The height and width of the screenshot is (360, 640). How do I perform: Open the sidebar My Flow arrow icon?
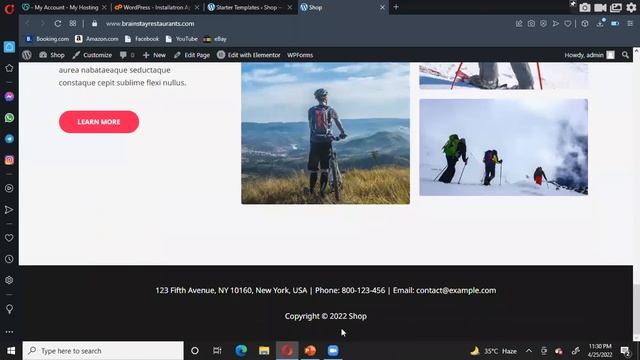pyautogui.click(x=9, y=210)
